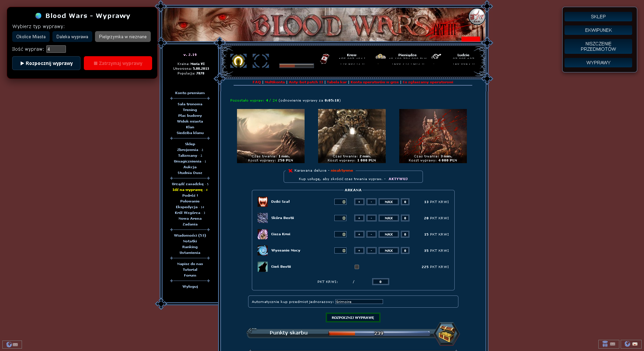Click green ROZPOCZNIJ WYPRAWĘ button
644x351 pixels.
(x=353, y=317)
